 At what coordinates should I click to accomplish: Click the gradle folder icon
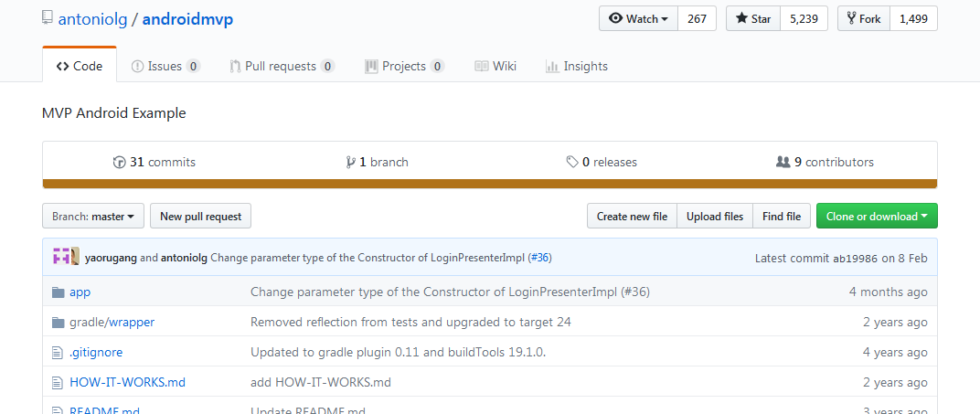tap(59, 323)
